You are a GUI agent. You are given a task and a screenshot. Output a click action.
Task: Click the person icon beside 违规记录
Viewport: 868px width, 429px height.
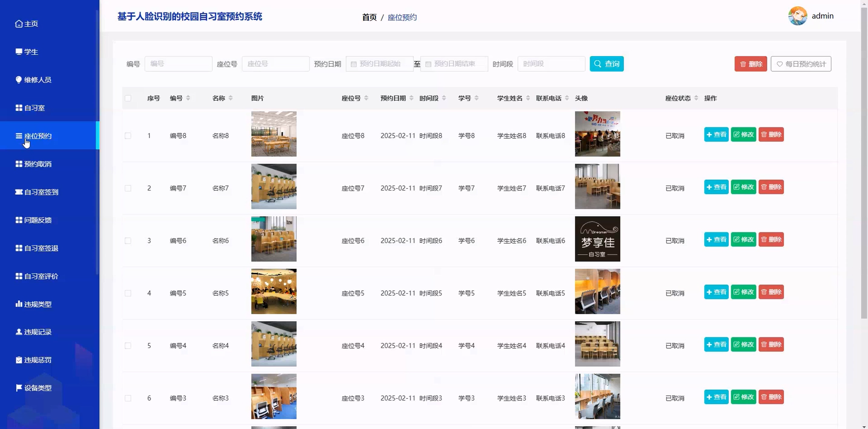coord(19,332)
